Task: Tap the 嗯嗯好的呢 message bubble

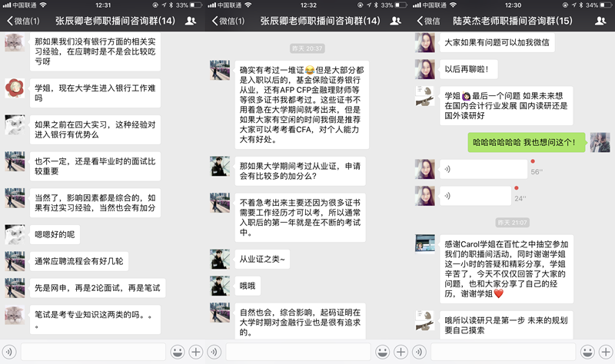Action: [x=55, y=233]
